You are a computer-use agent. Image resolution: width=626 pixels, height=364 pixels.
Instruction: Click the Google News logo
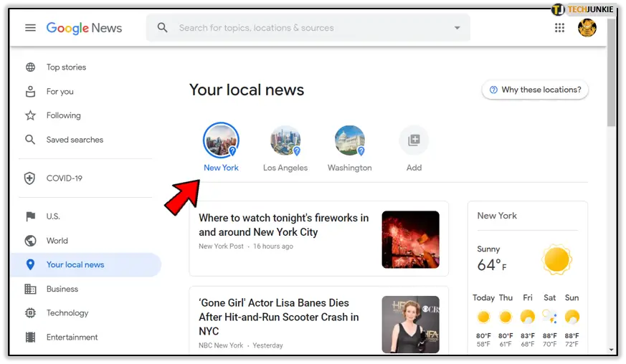click(84, 28)
